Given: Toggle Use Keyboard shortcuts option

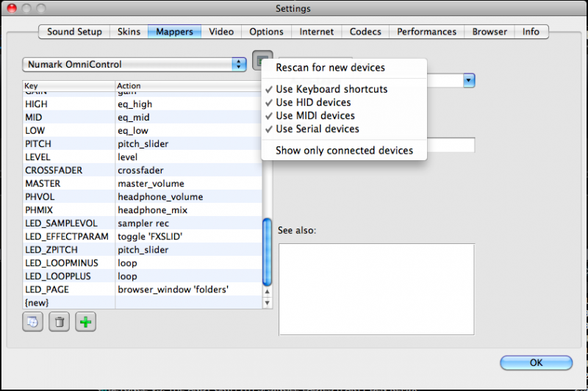Looking at the screenshot, I should (331, 89).
